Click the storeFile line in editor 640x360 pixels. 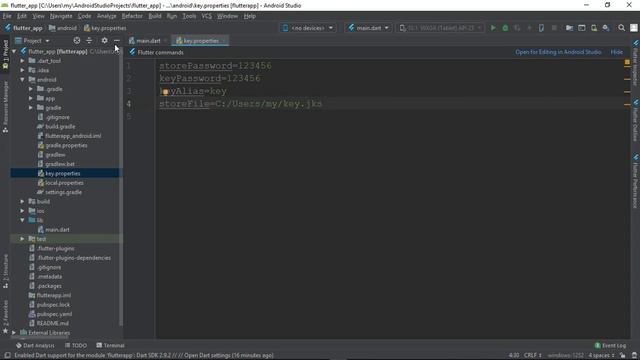point(240,104)
